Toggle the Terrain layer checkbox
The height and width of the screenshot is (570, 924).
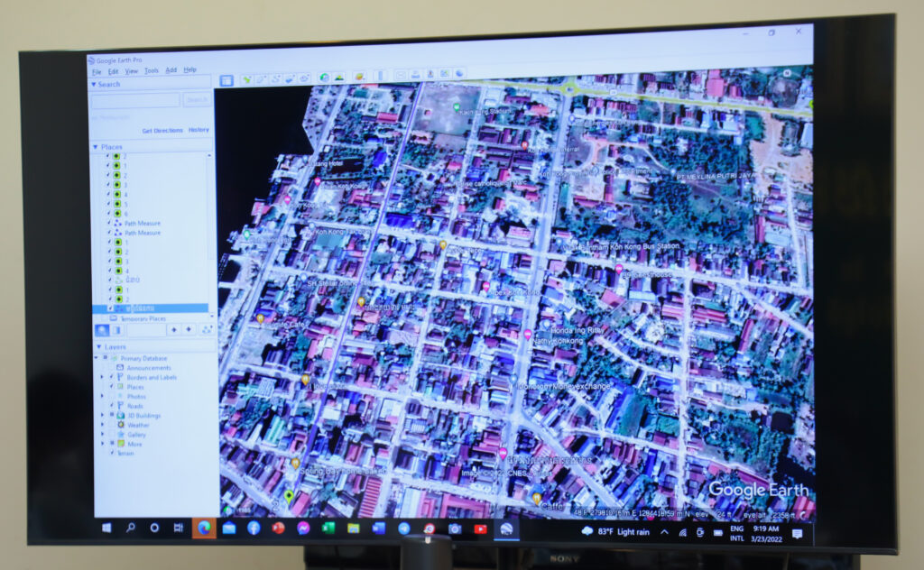point(111,453)
